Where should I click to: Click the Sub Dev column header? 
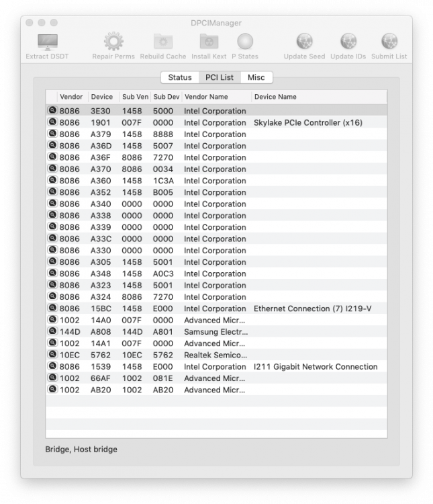166,97
